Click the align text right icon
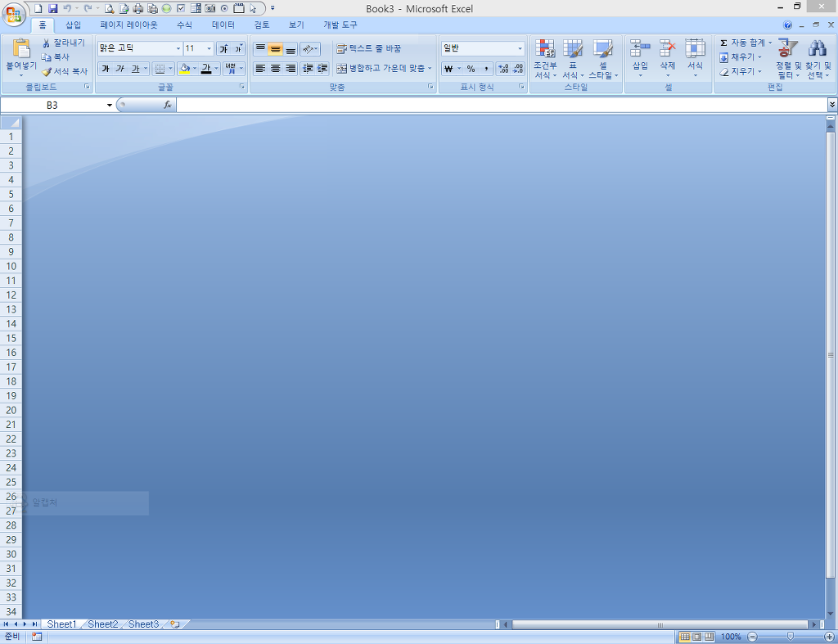This screenshot has height=644, width=838. (x=291, y=69)
